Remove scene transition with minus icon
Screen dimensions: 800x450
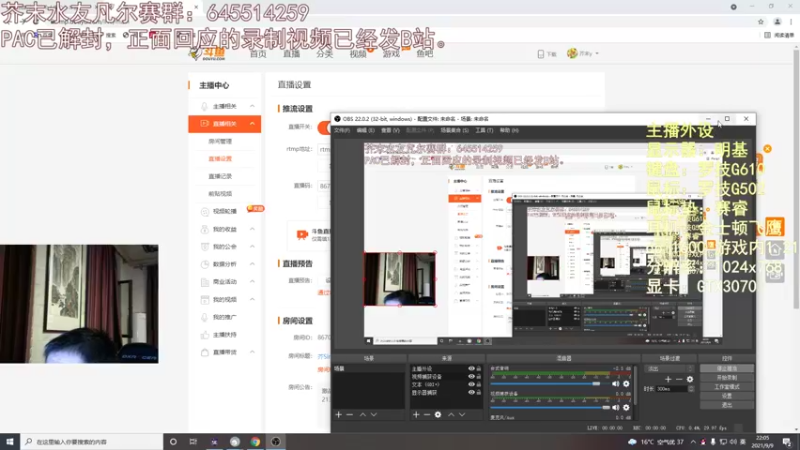click(679, 379)
